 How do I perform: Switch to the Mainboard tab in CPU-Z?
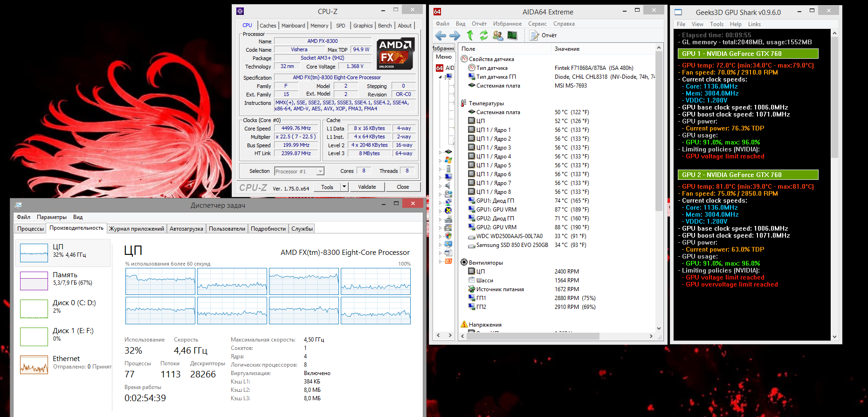click(293, 26)
